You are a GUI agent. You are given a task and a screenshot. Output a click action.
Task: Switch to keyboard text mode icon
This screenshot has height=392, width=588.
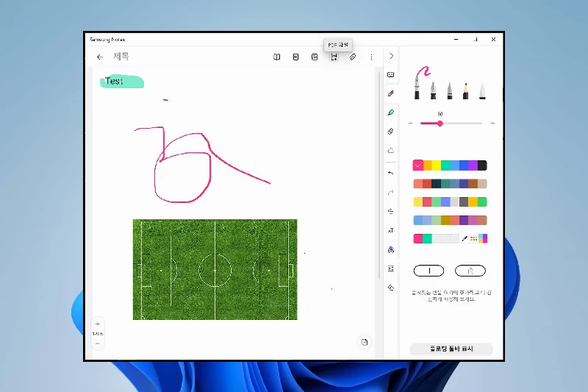click(x=391, y=74)
